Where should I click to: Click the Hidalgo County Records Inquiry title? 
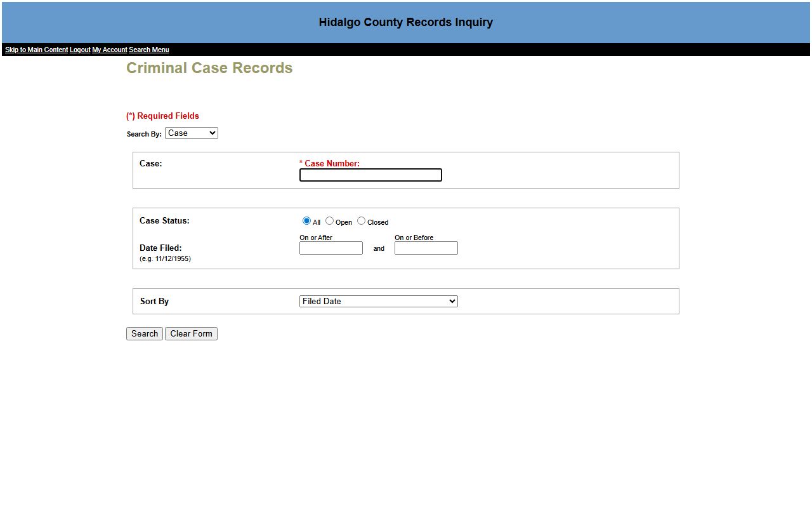[x=406, y=22]
